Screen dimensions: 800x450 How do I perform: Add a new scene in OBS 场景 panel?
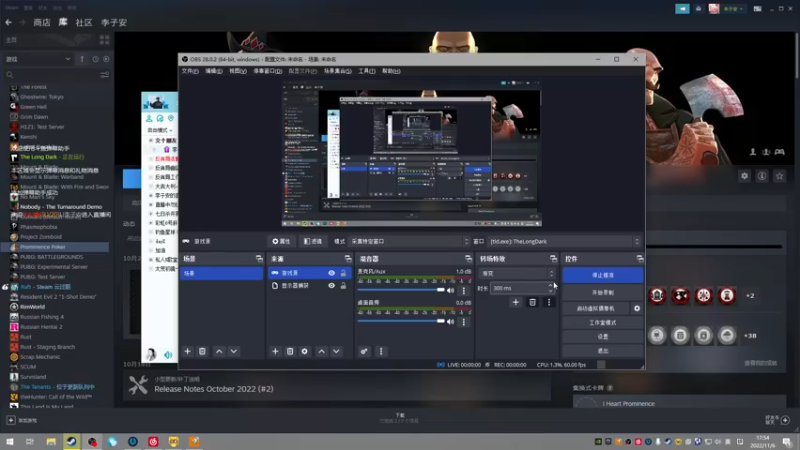(x=187, y=351)
